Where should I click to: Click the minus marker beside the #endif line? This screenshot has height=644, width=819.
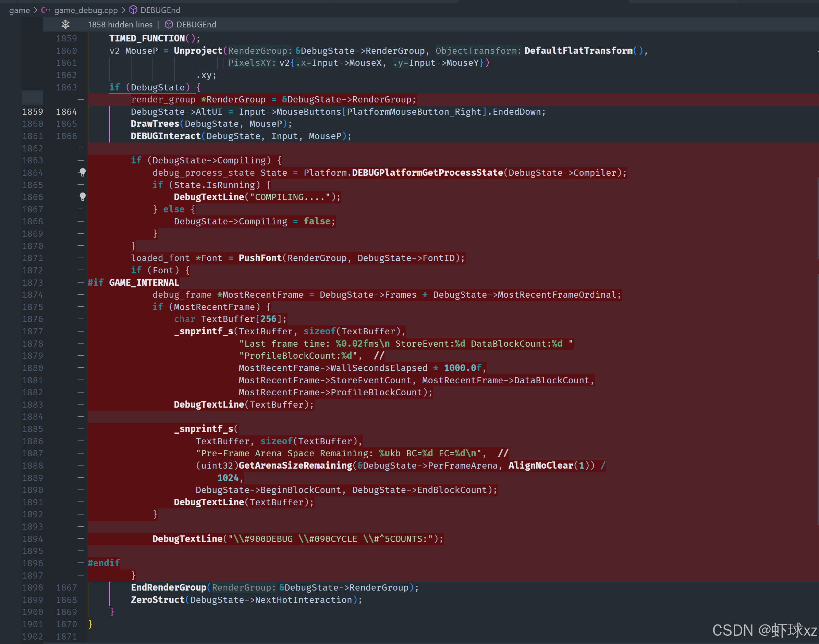tap(81, 562)
